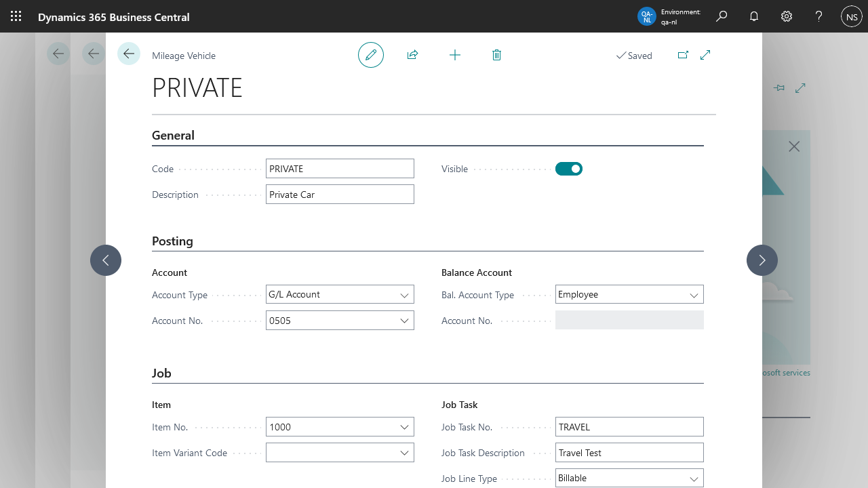Go back using the card's back arrow
This screenshot has height=488, width=868.
(x=129, y=54)
